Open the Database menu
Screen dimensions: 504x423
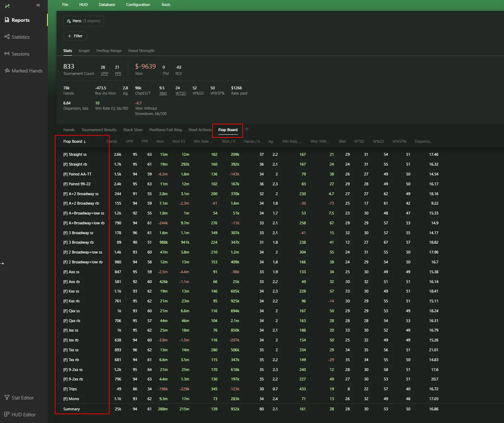pos(107,5)
